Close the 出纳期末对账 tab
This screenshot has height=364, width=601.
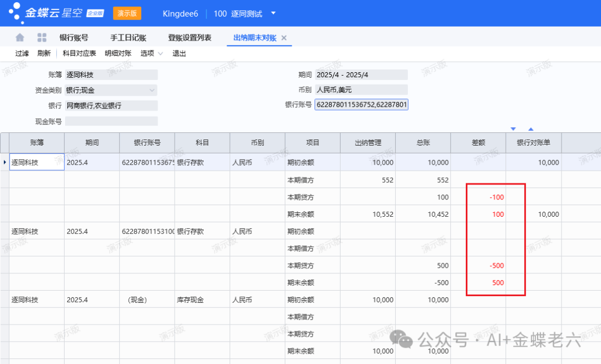[284, 38]
